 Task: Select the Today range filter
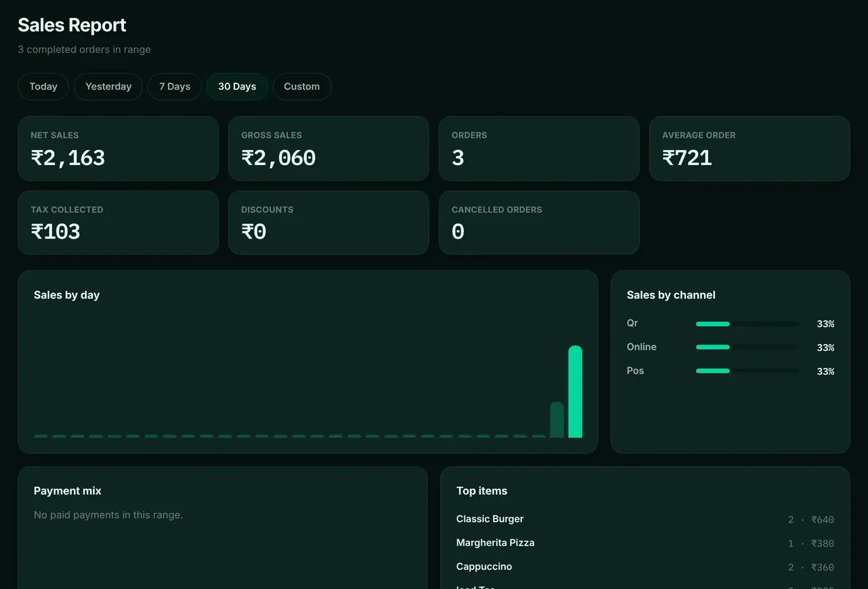point(43,86)
